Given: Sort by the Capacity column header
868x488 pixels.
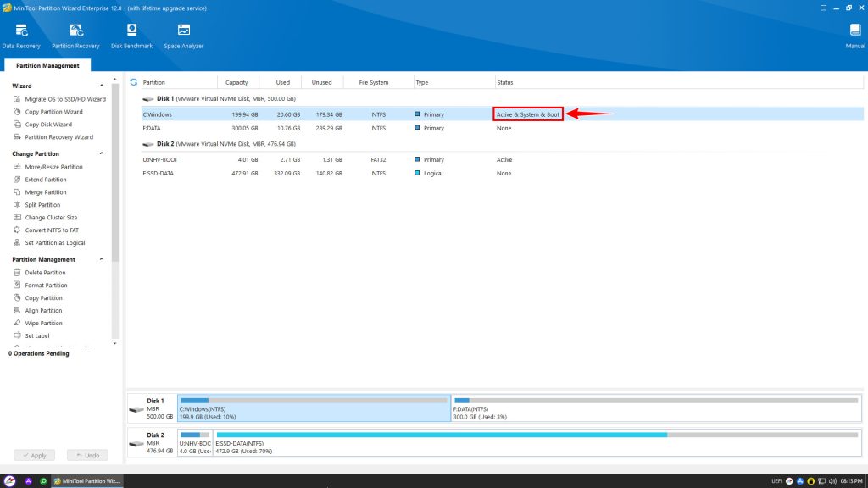Looking at the screenshot, I should (236, 82).
